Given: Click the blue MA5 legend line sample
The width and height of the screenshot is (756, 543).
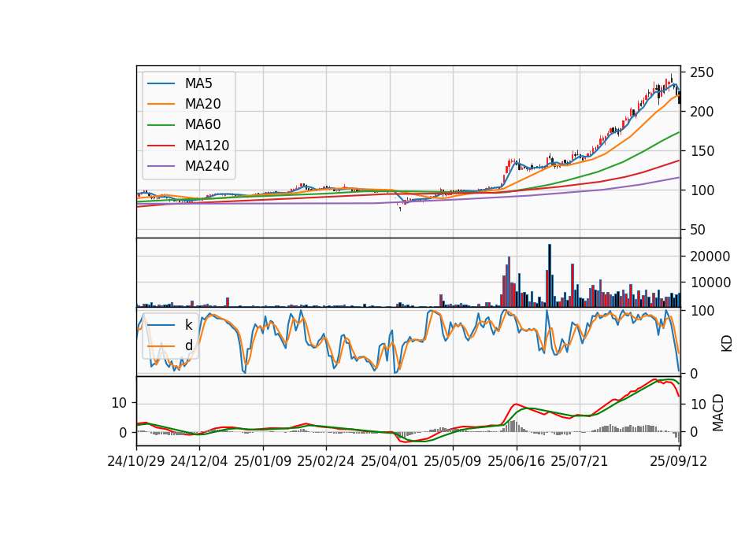Looking at the screenshot, I should (x=161, y=83).
